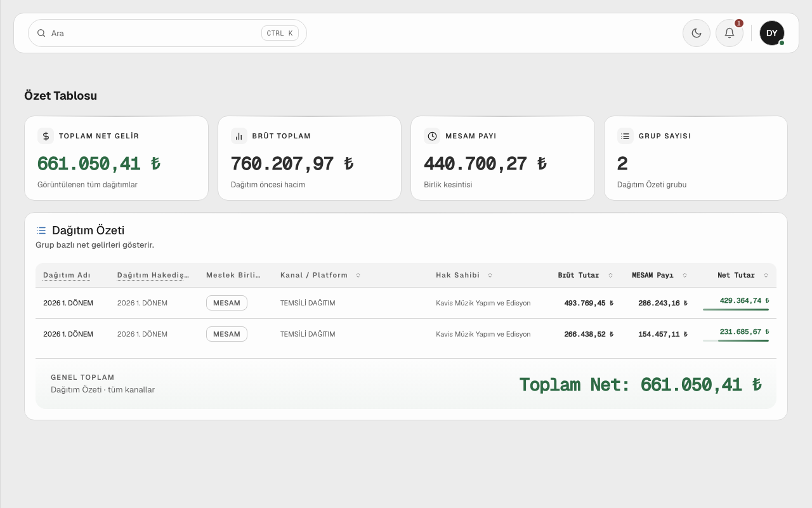
Task: Click the progress bar under 429.364,74
Action: [x=736, y=310]
